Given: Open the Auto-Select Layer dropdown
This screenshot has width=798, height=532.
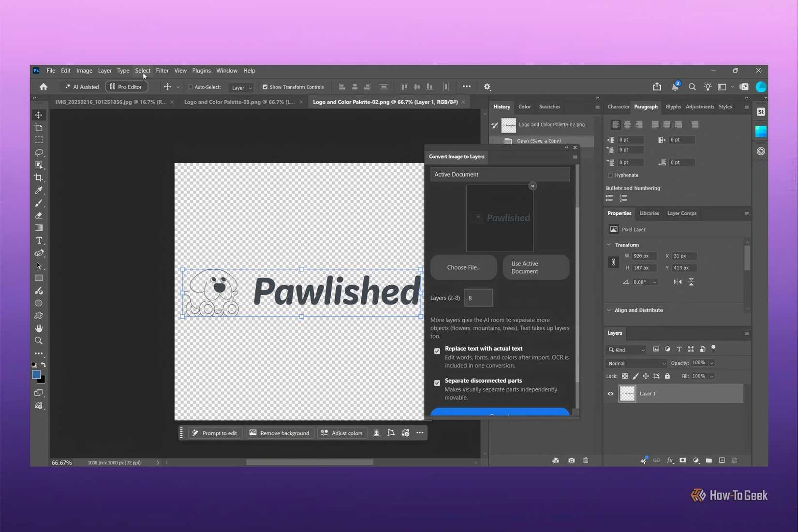Looking at the screenshot, I should (x=242, y=88).
